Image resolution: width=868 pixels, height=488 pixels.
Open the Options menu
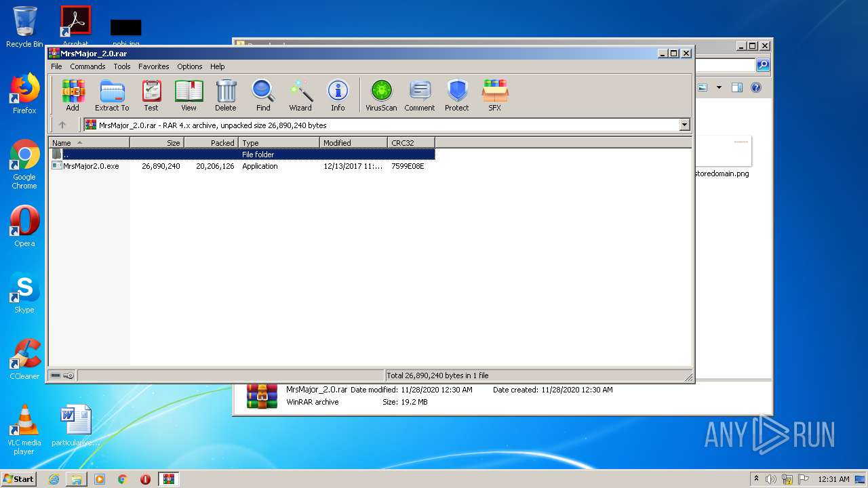(190, 66)
